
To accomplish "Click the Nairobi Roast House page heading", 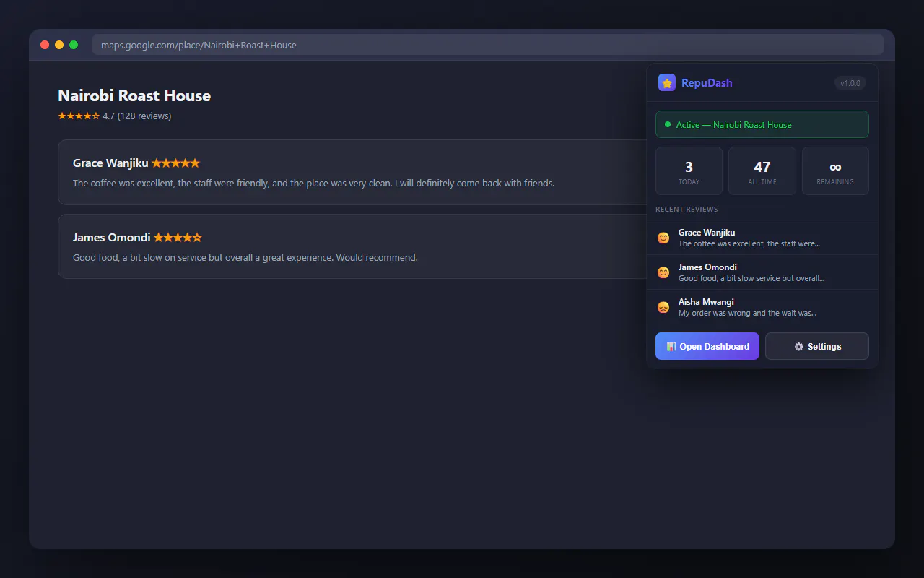I will pyautogui.click(x=134, y=95).
